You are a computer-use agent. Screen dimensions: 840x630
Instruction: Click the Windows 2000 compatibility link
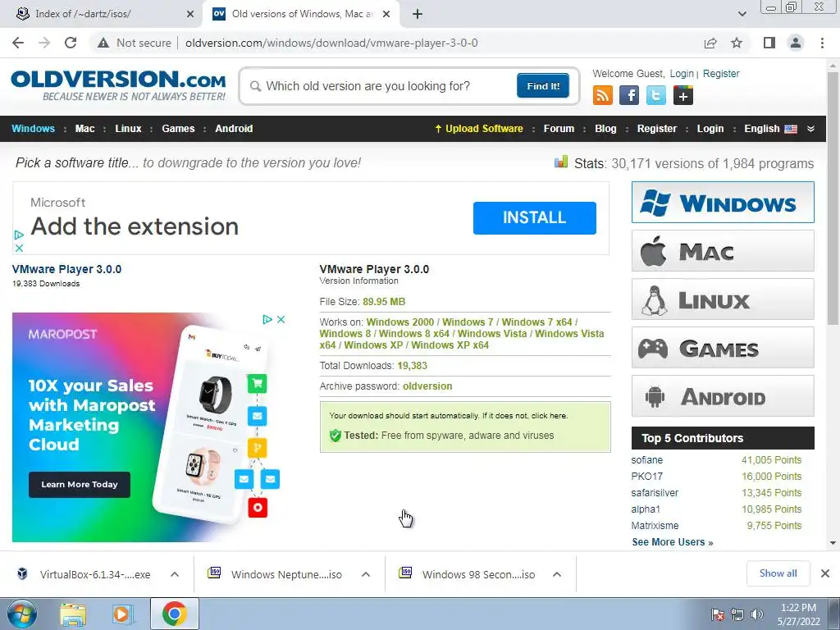click(x=400, y=322)
